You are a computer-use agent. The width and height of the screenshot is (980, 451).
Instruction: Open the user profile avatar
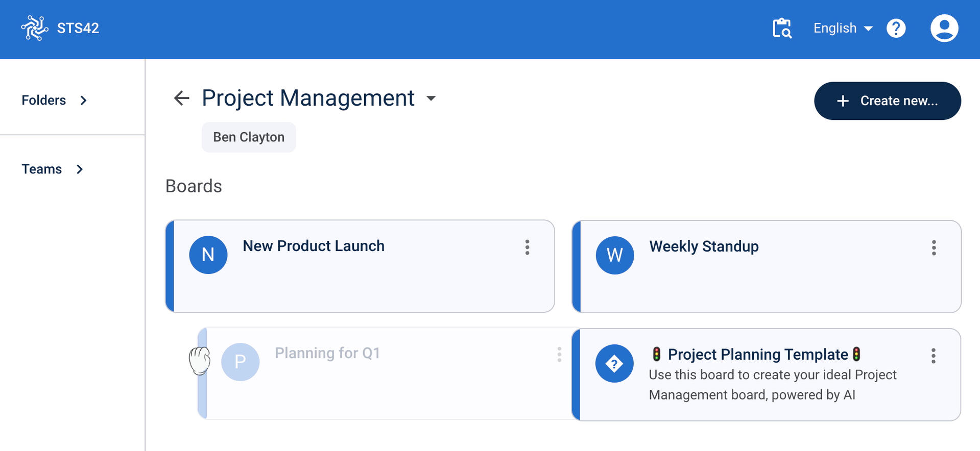(x=944, y=28)
